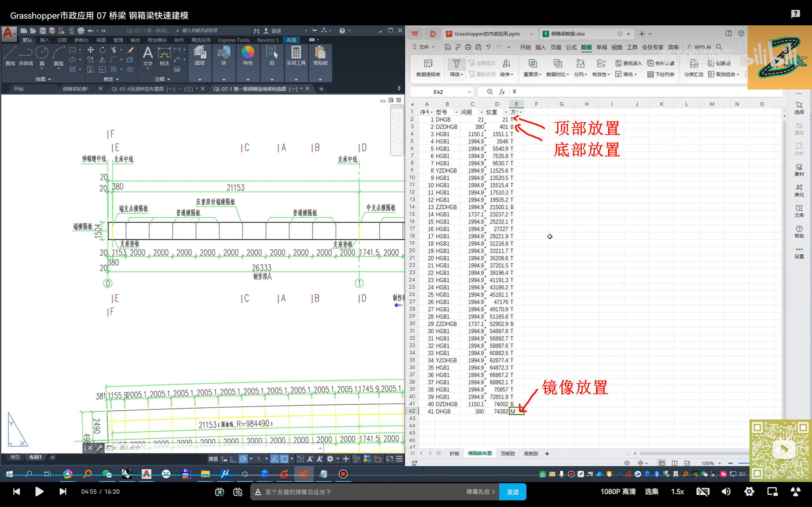Image resolution: width=812 pixels, height=507 pixels.
Task: Toggle polar tracking in AutoCAD status bar
Action: click(x=243, y=459)
